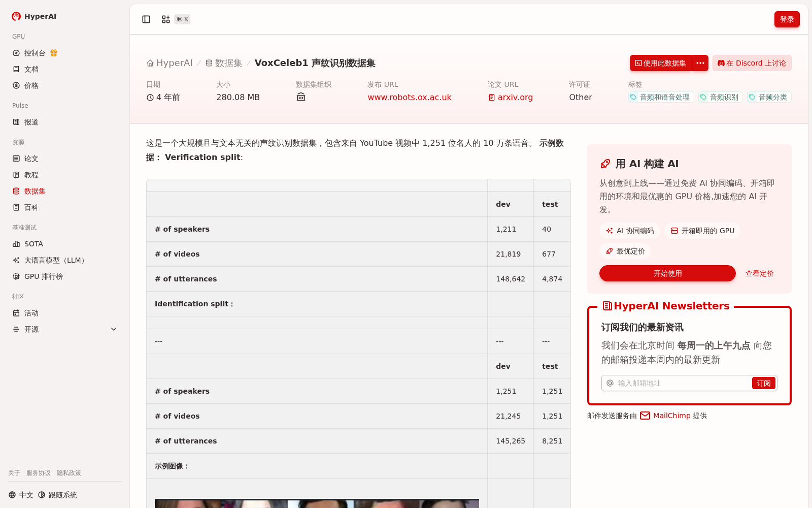Change theme via 跟随系统 selector
The image size is (812, 508).
pyautogui.click(x=57, y=495)
